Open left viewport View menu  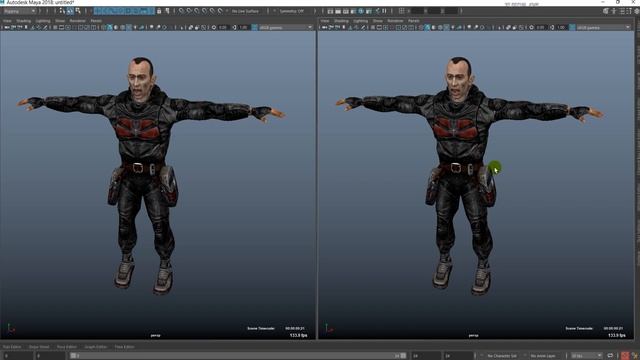click(7, 21)
